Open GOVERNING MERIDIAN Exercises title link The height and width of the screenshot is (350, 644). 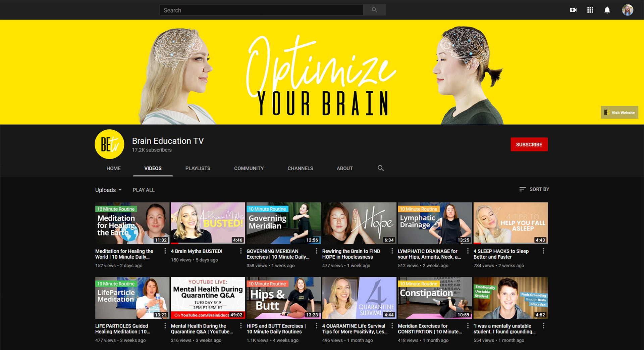278,254
